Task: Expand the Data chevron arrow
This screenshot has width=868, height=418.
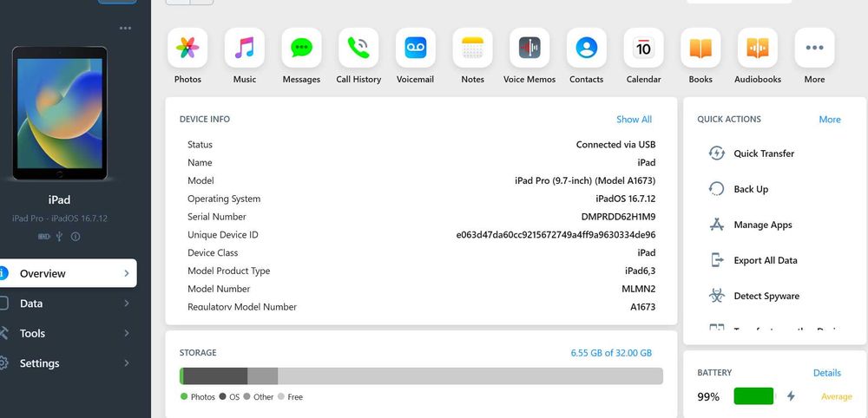Action: point(127,303)
